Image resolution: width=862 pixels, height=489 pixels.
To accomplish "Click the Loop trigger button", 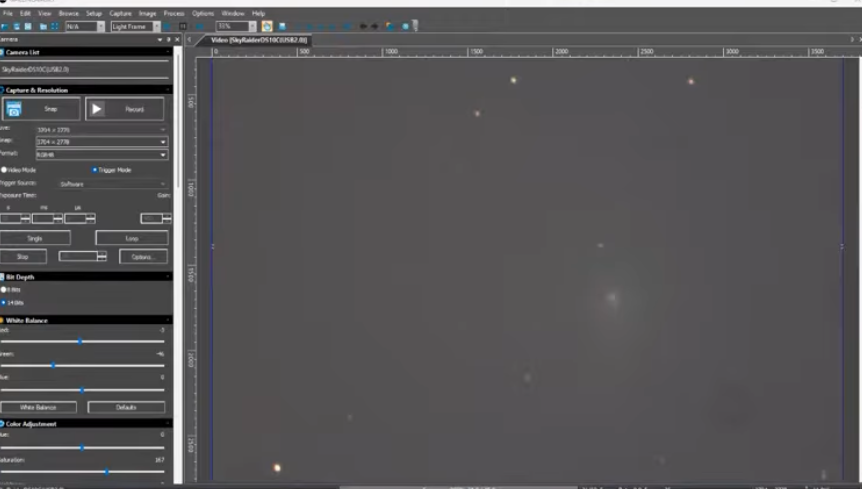I will (x=132, y=238).
